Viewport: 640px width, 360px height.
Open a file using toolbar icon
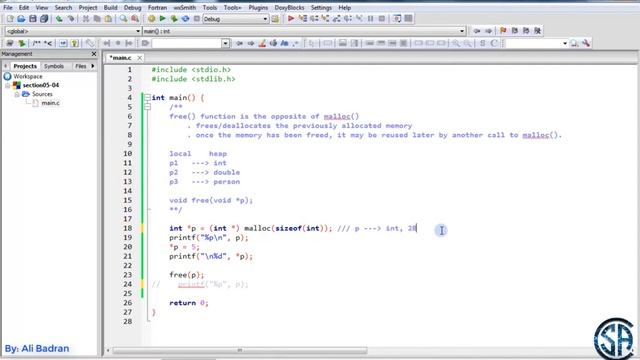point(21,19)
